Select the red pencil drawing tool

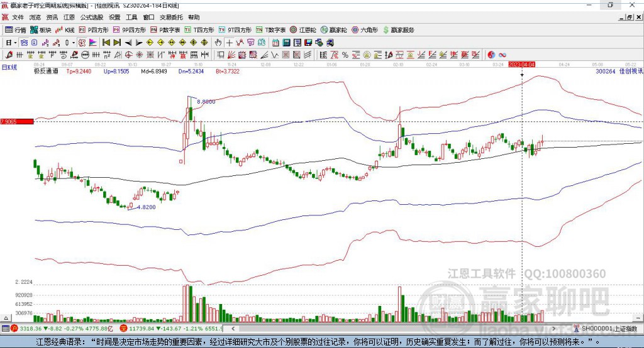pyautogui.click(x=9, y=55)
